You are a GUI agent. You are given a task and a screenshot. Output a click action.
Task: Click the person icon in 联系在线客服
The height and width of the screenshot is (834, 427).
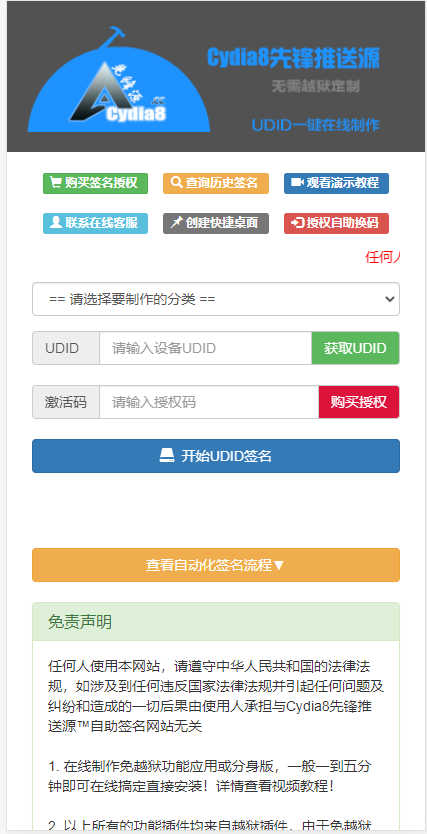pyautogui.click(x=55, y=223)
